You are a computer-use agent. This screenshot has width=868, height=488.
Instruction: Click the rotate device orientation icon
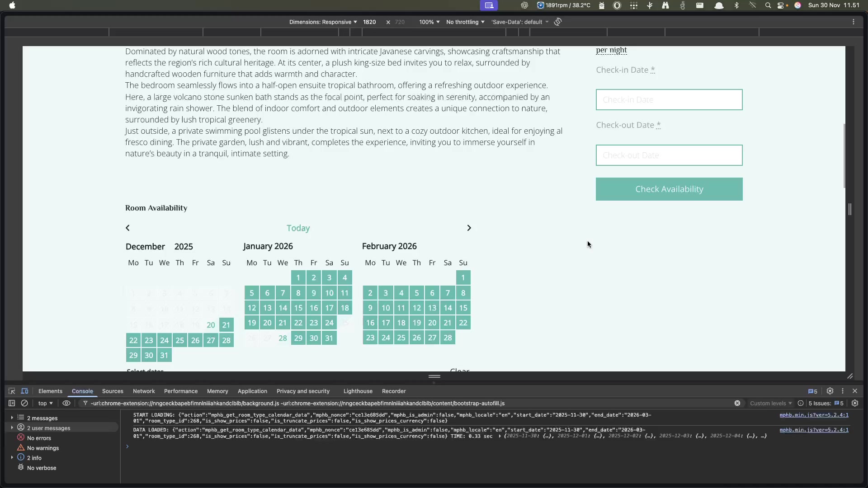point(558,22)
